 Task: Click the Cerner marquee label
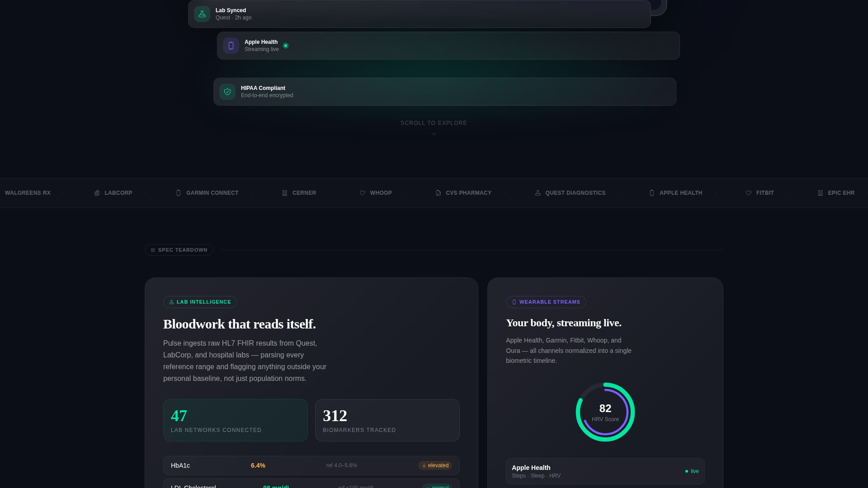click(x=304, y=193)
